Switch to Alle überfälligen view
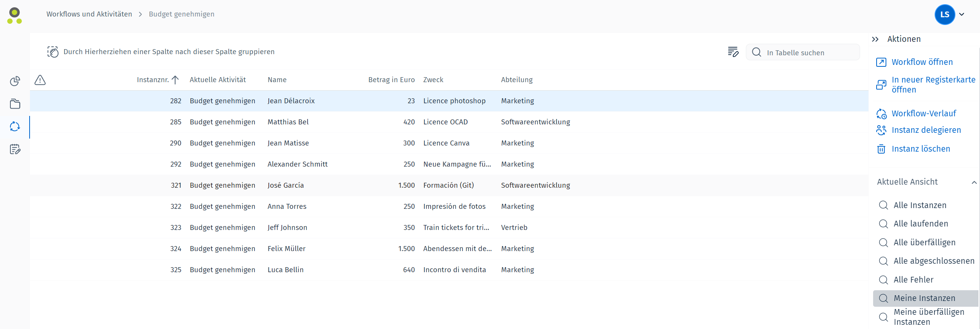This screenshot has height=329, width=980. (x=924, y=243)
